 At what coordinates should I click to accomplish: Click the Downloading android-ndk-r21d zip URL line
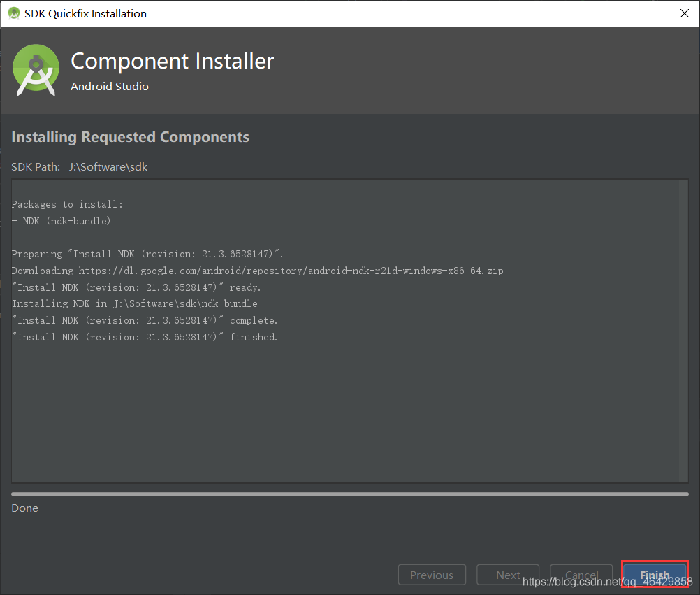click(257, 271)
